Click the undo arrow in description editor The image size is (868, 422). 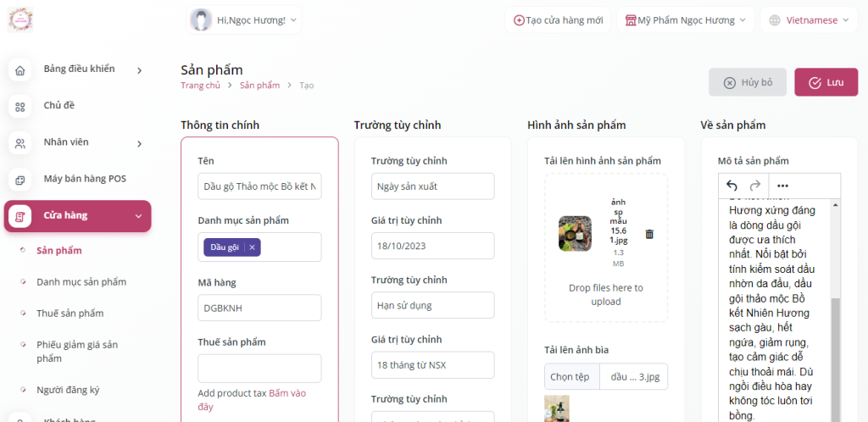(732, 186)
